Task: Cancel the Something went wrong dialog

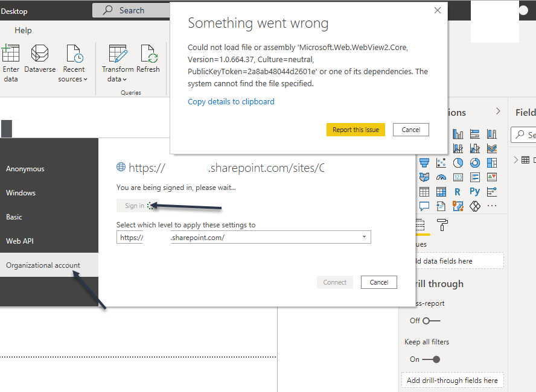Action: pos(411,130)
